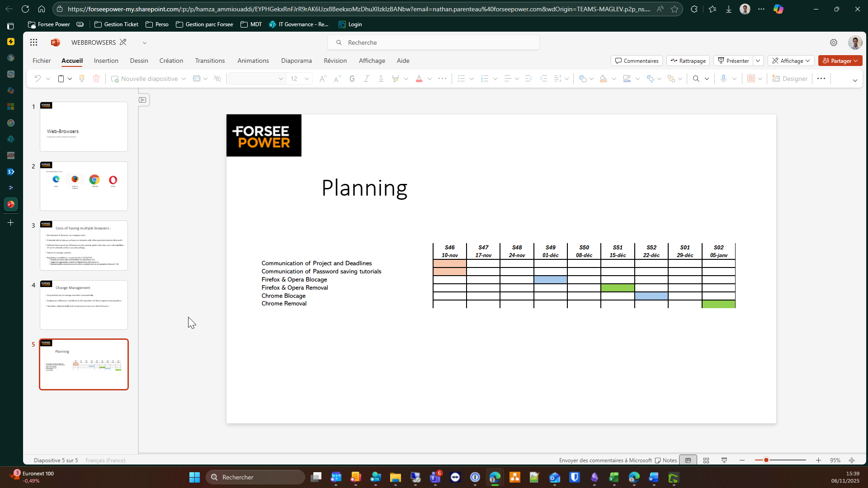Image resolution: width=868 pixels, height=488 pixels.
Task: Start voice dictation with the microphone icon
Action: point(724,78)
